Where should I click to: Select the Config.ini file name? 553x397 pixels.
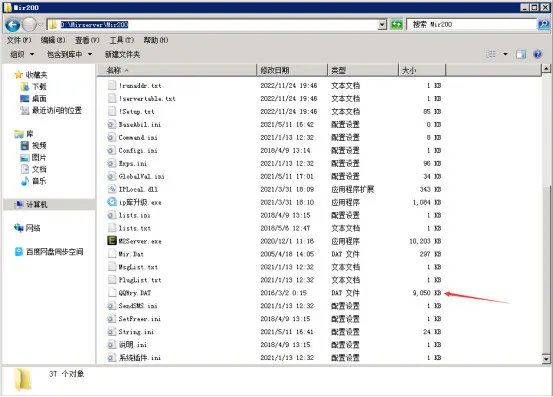tap(138, 150)
